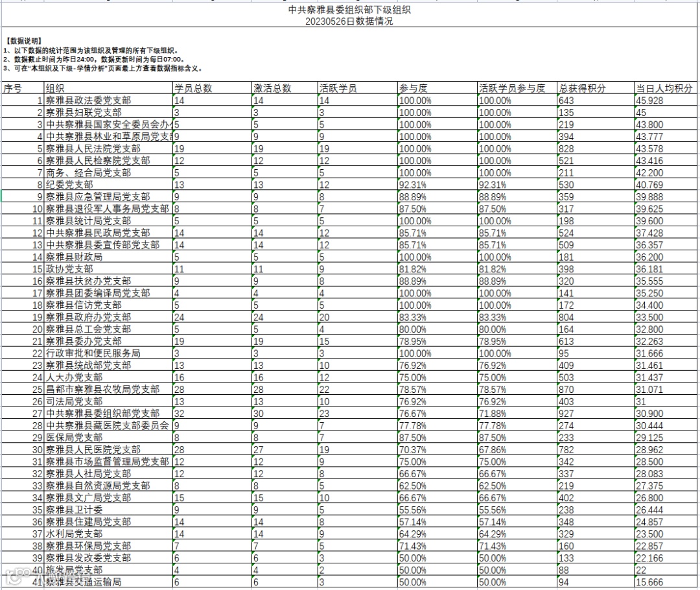Select the 察雅县人民法院党支部 cell
The height and width of the screenshot is (590, 700).
[x=108, y=148]
